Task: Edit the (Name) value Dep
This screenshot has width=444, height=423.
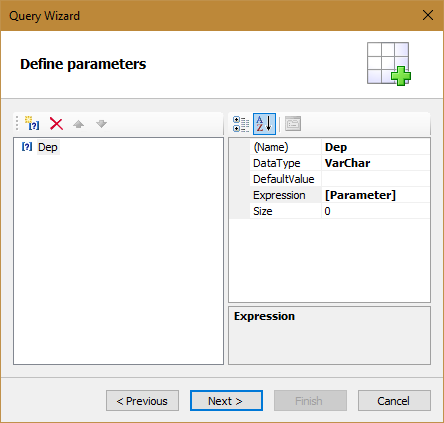Action: coord(376,147)
